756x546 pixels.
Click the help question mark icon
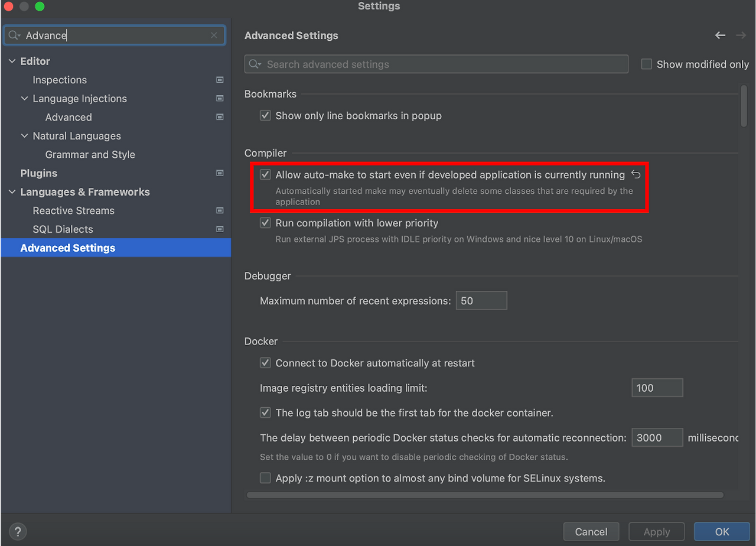[17, 531]
